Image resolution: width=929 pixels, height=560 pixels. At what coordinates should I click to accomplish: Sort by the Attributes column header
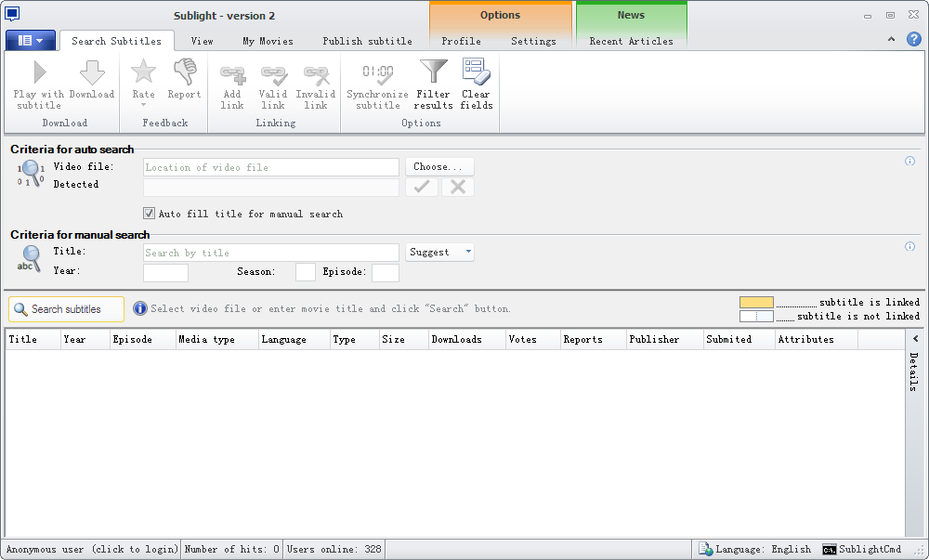point(817,339)
